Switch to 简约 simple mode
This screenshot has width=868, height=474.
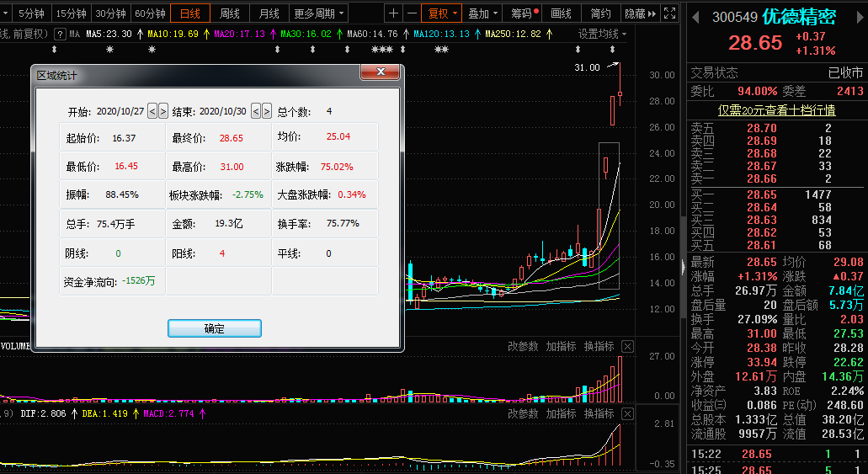600,13
